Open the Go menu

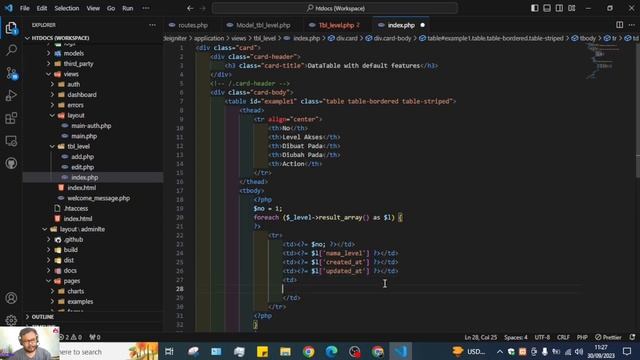111,8
